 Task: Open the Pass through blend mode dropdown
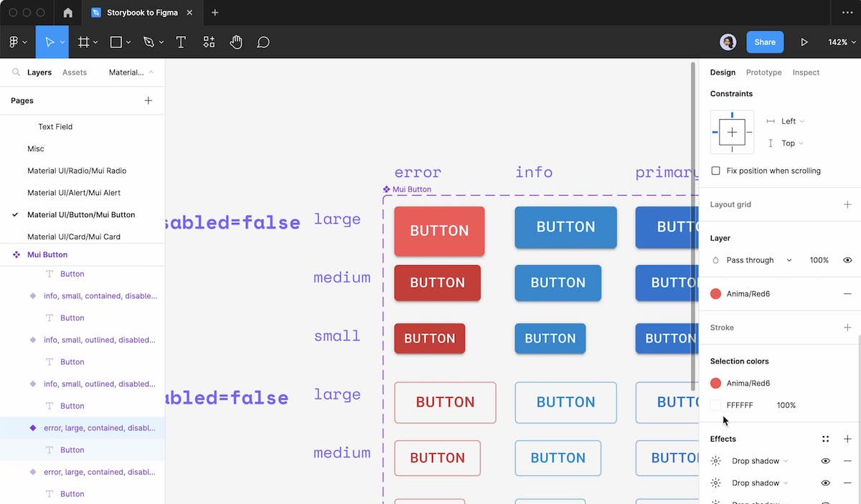coord(758,260)
